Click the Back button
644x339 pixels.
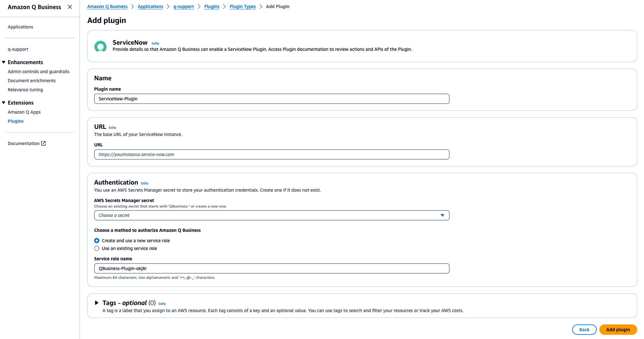[584, 329]
